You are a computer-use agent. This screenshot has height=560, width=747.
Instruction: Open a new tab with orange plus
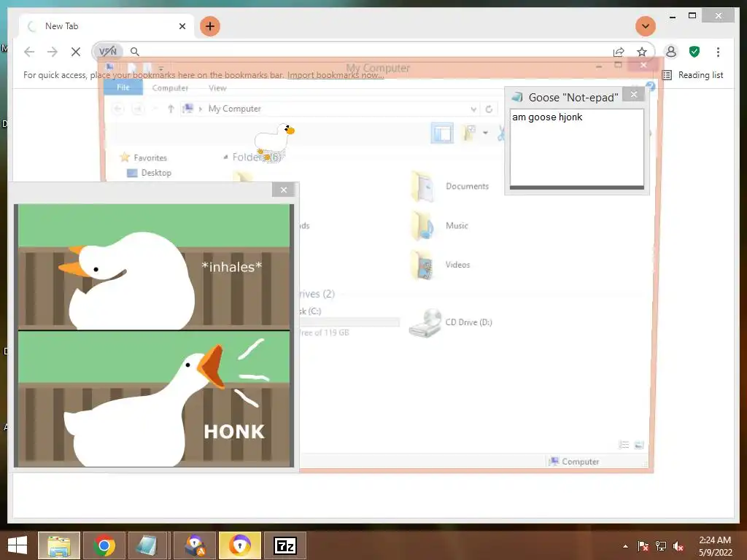(210, 26)
